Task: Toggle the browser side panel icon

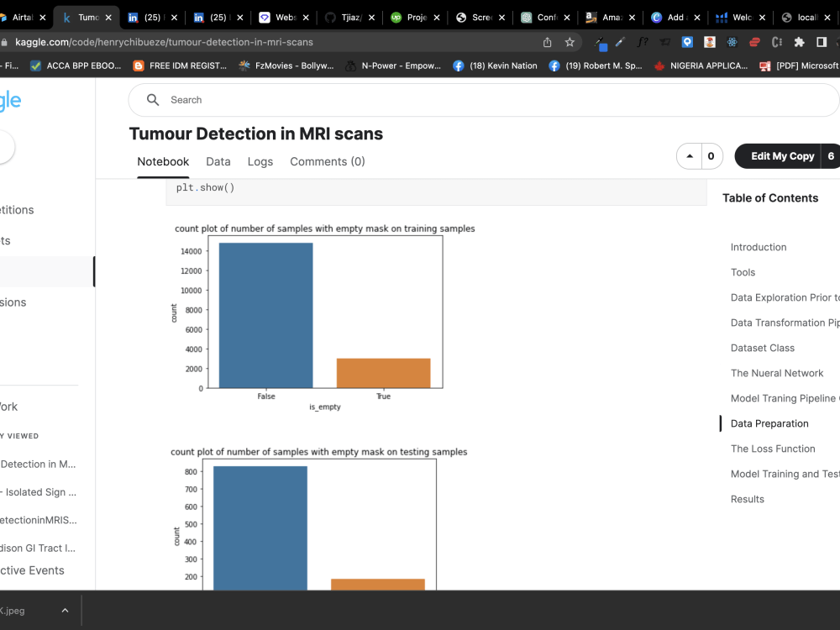Action: (822, 42)
